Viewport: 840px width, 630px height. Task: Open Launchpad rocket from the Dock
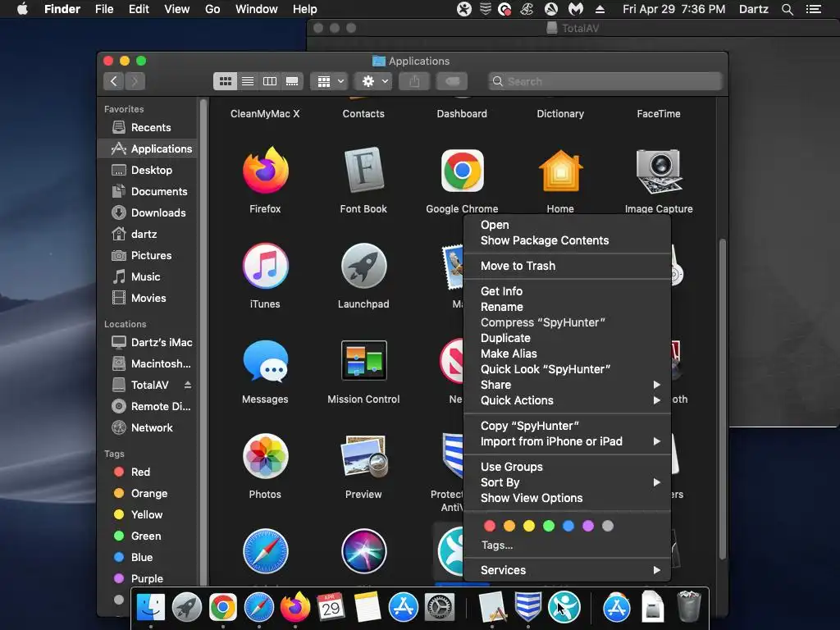point(186,608)
